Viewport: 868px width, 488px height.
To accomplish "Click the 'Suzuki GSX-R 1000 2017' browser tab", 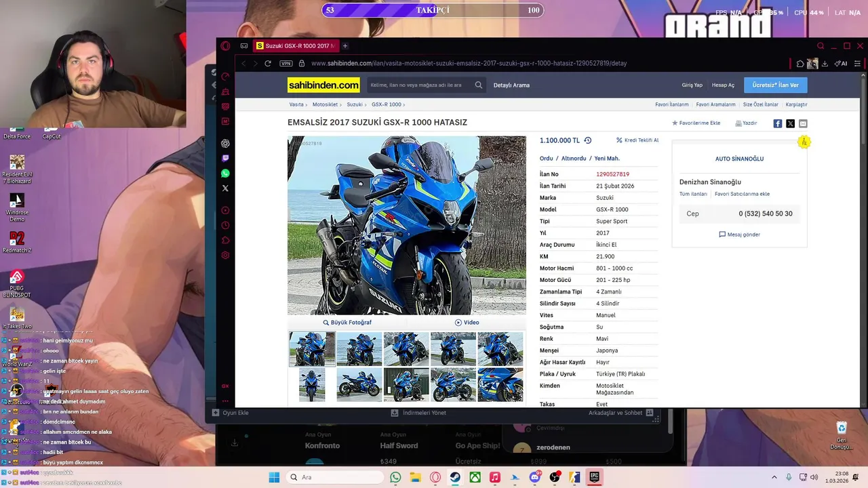I will 296,46.
